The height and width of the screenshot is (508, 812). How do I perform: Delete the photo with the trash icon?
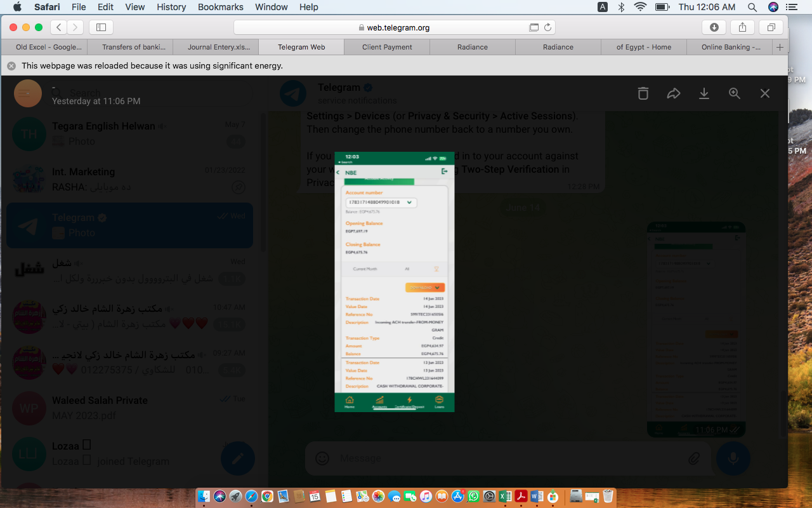pyautogui.click(x=643, y=93)
